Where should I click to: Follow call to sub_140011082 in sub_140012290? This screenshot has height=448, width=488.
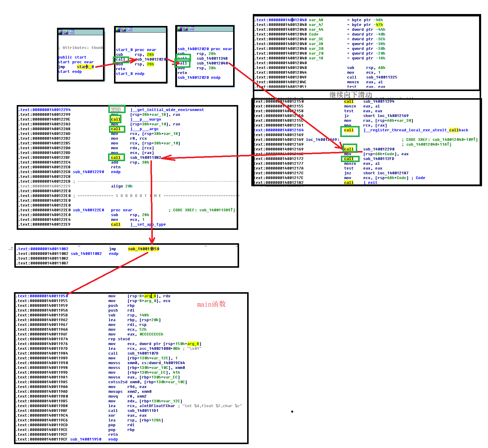(145, 158)
